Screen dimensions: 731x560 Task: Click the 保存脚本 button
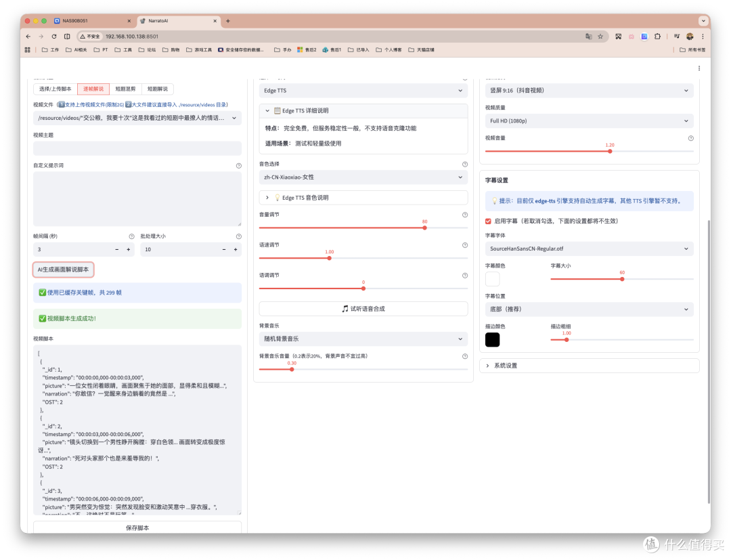(x=137, y=527)
